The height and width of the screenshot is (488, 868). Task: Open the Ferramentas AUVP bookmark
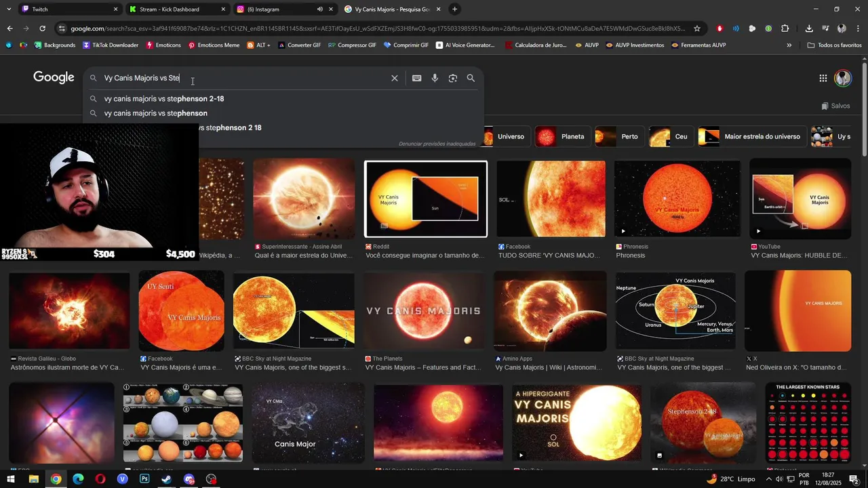click(x=698, y=45)
